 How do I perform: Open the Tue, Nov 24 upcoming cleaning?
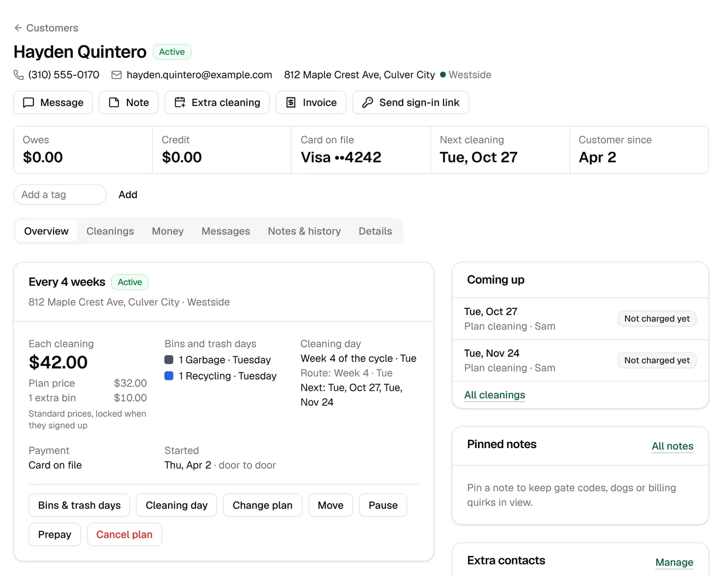pos(580,360)
